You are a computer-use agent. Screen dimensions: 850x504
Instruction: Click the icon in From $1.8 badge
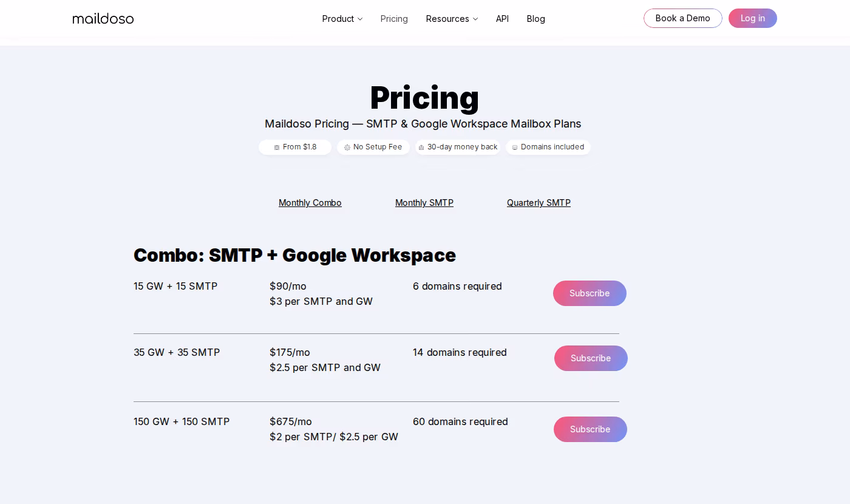(277, 148)
